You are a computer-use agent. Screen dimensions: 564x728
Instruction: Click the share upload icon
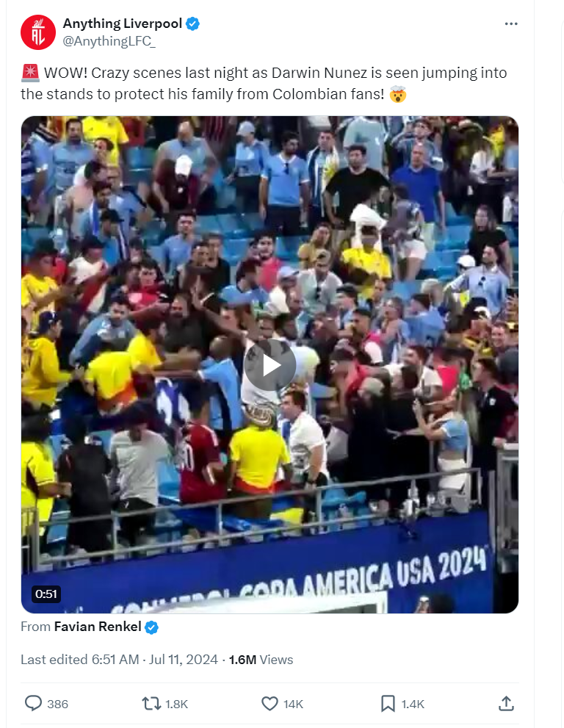click(506, 703)
